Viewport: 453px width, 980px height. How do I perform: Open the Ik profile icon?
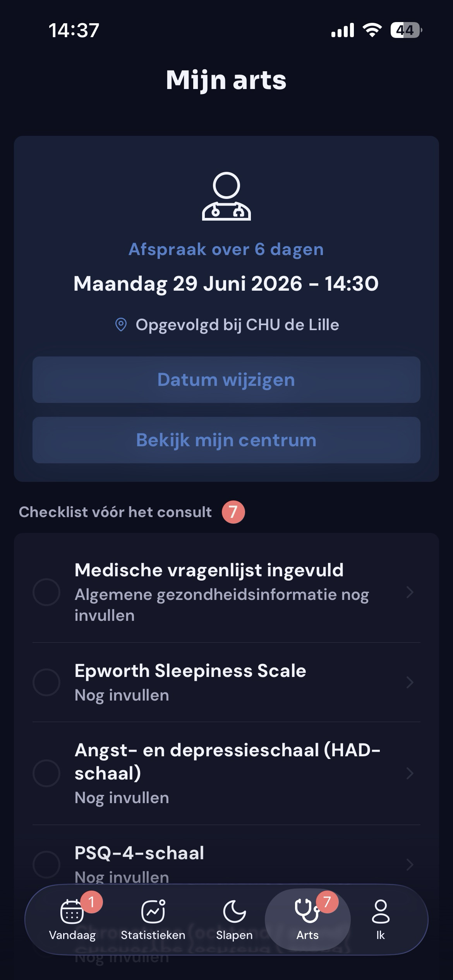click(381, 911)
